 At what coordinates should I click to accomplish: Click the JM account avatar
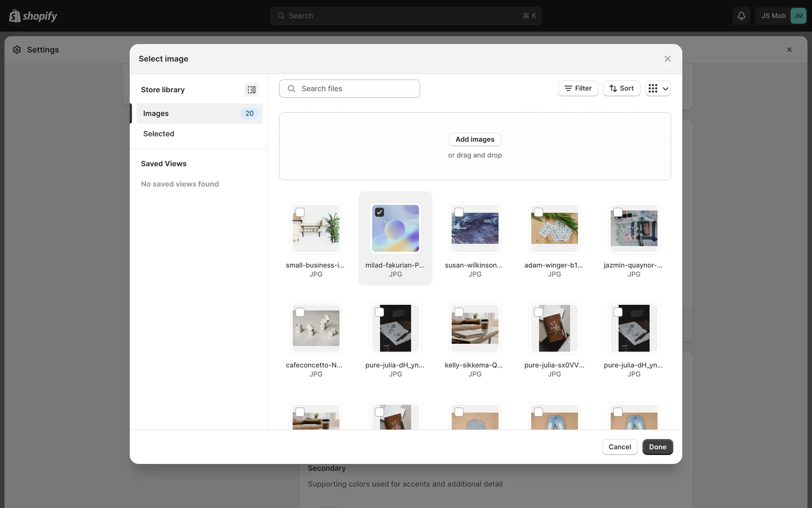798,16
